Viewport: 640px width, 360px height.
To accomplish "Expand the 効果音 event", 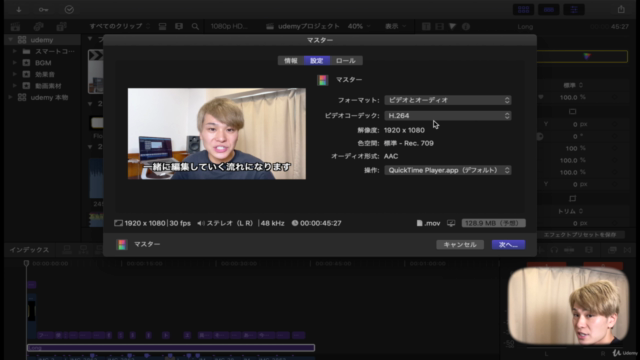I will [14, 74].
